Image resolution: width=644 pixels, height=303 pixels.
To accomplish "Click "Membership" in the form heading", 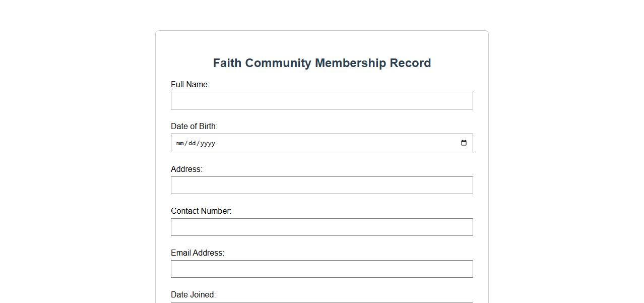I will coord(350,64).
